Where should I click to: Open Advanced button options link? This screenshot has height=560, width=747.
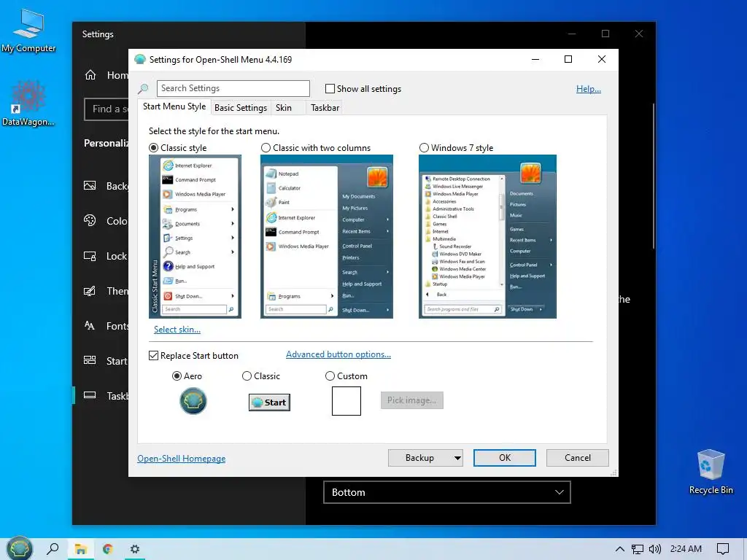[338, 354]
